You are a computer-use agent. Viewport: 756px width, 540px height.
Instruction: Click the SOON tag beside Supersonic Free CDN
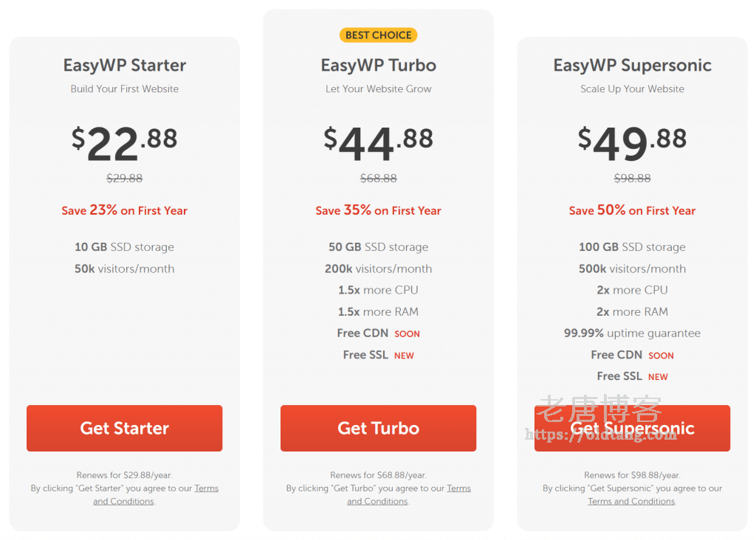point(661,356)
